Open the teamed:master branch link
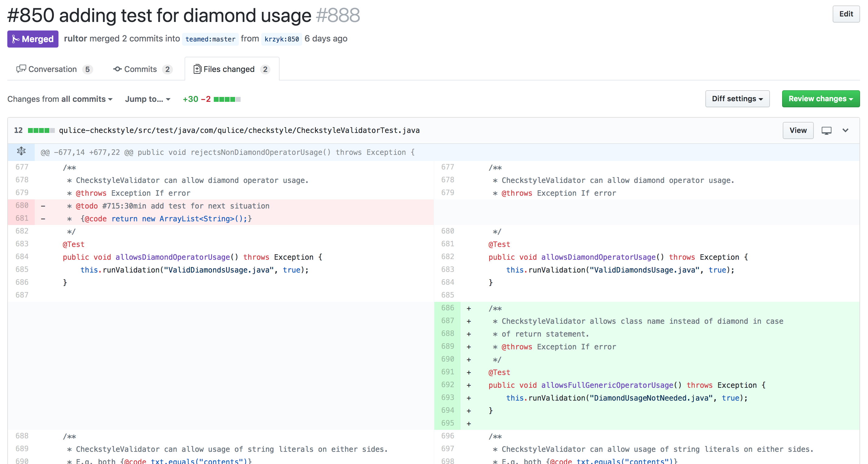The width and height of the screenshot is (868, 464). click(x=210, y=39)
